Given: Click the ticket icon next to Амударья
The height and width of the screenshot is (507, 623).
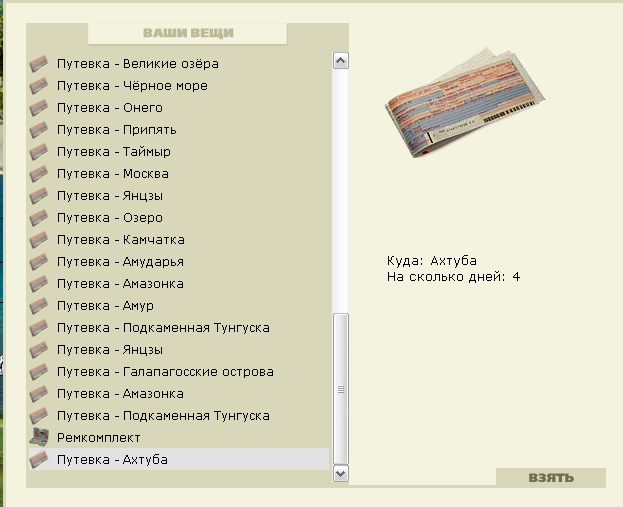Looking at the screenshot, I should pos(39,261).
